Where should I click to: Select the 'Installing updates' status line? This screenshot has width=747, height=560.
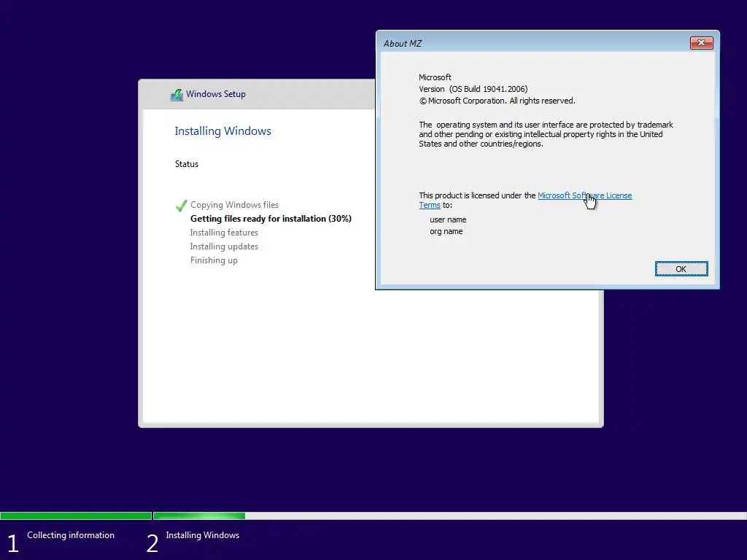pyautogui.click(x=224, y=246)
